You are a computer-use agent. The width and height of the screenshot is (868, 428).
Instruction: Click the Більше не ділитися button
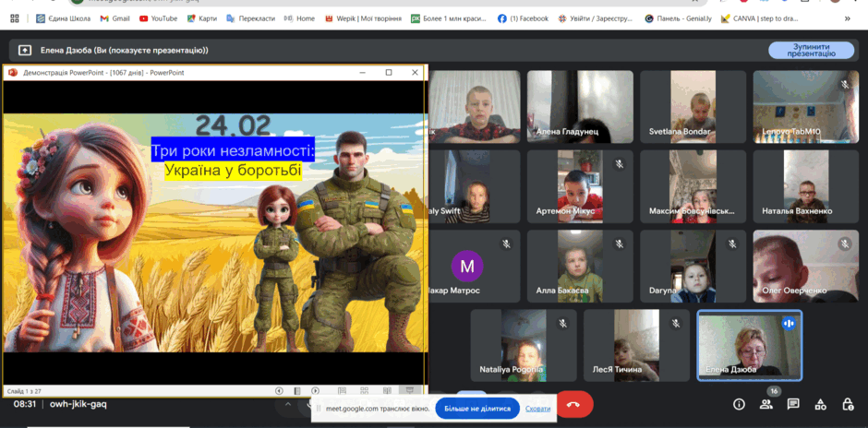coord(477,409)
